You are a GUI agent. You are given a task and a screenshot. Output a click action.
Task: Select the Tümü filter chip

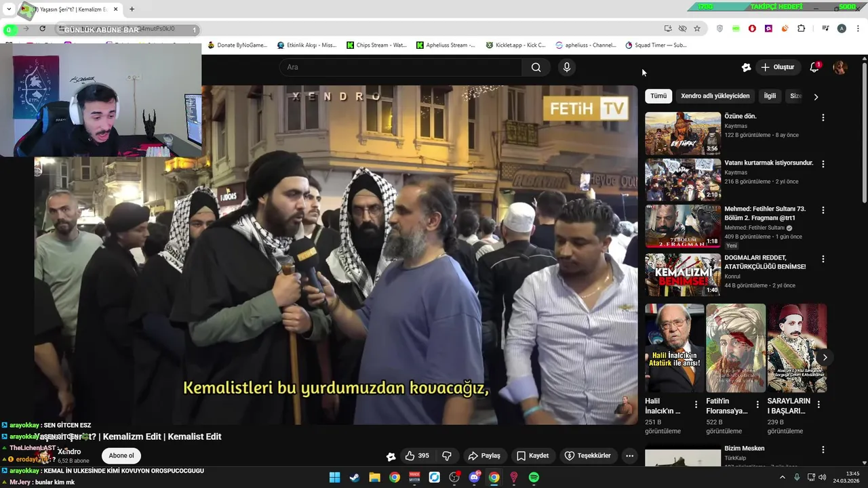(x=658, y=96)
